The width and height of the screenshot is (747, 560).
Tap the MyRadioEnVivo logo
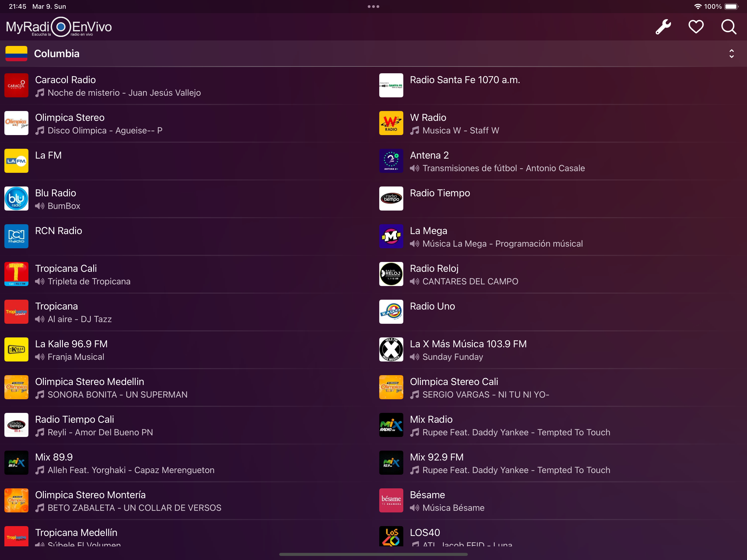click(59, 27)
